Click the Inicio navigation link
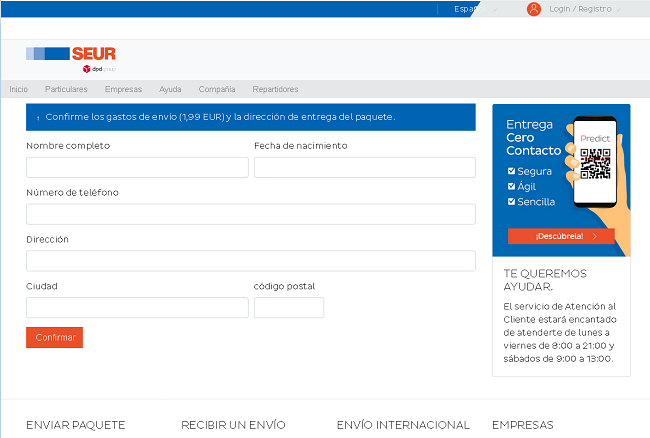 [x=19, y=89]
